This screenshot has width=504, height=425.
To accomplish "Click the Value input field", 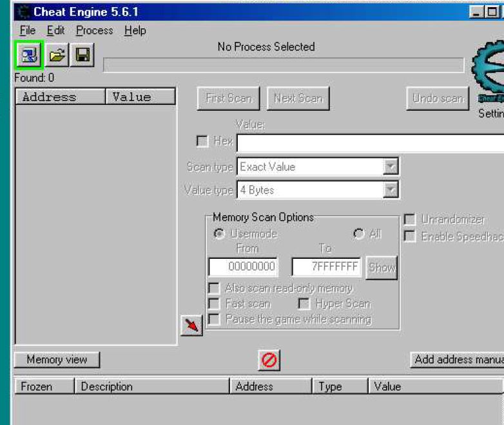I will coord(371,143).
